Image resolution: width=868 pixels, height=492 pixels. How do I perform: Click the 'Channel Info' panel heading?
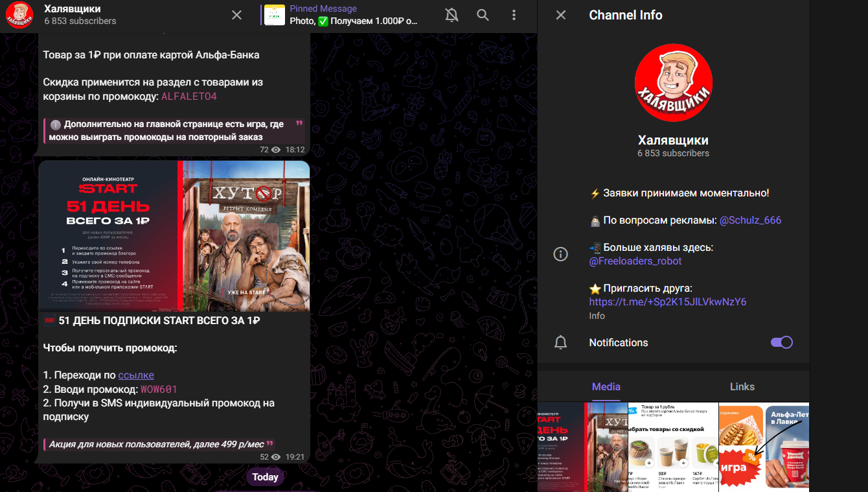tap(626, 15)
